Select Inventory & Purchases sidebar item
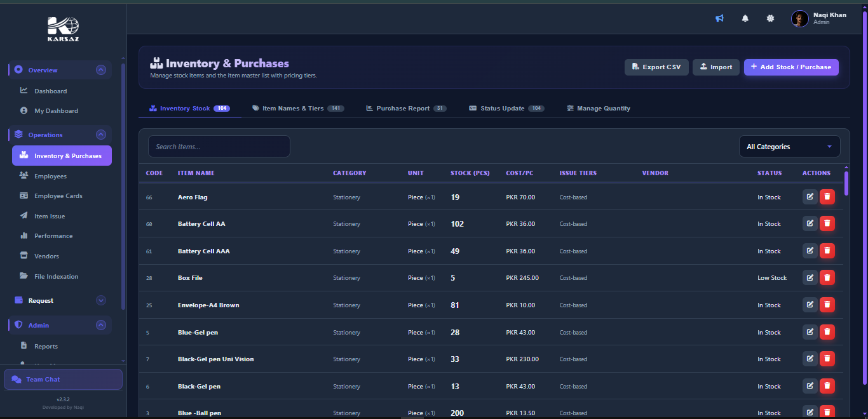This screenshot has height=419, width=868. click(62, 156)
